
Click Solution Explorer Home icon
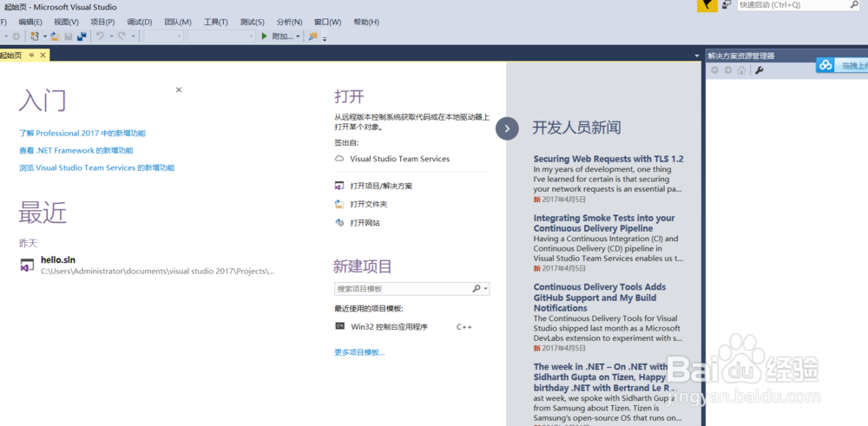tap(741, 70)
